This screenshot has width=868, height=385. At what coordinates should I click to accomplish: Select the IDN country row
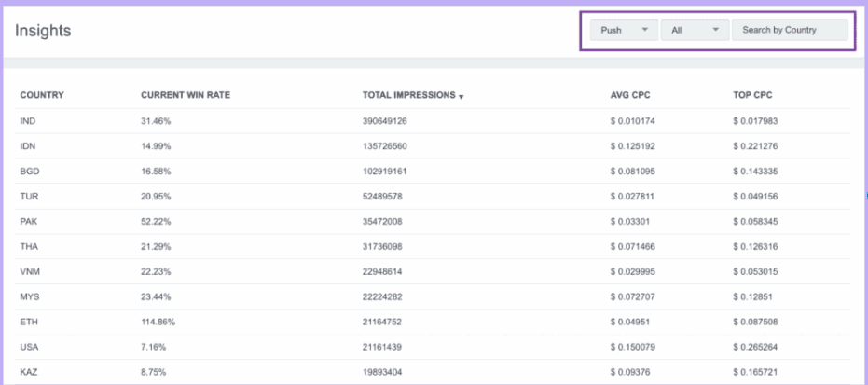pos(28,146)
